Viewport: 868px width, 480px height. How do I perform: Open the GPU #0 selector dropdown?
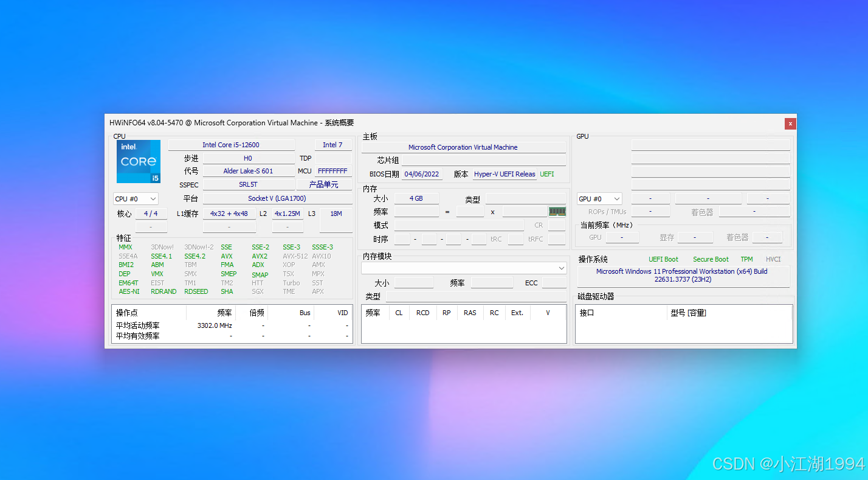click(x=599, y=199)
